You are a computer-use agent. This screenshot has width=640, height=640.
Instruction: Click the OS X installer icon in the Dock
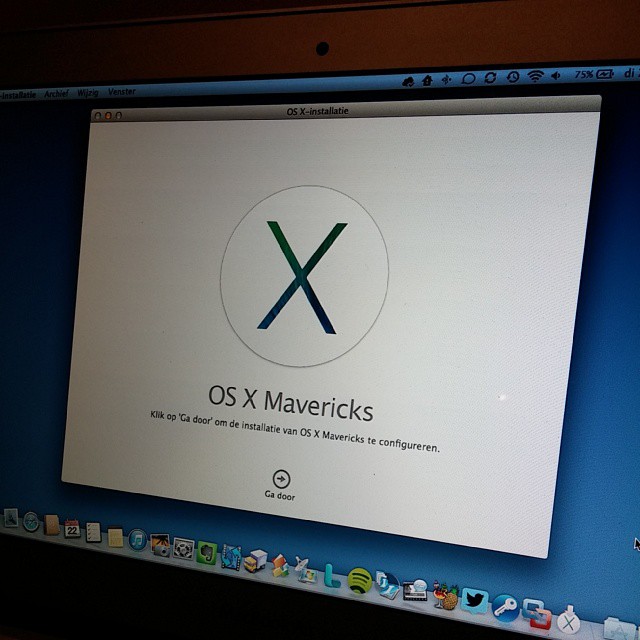568,620
